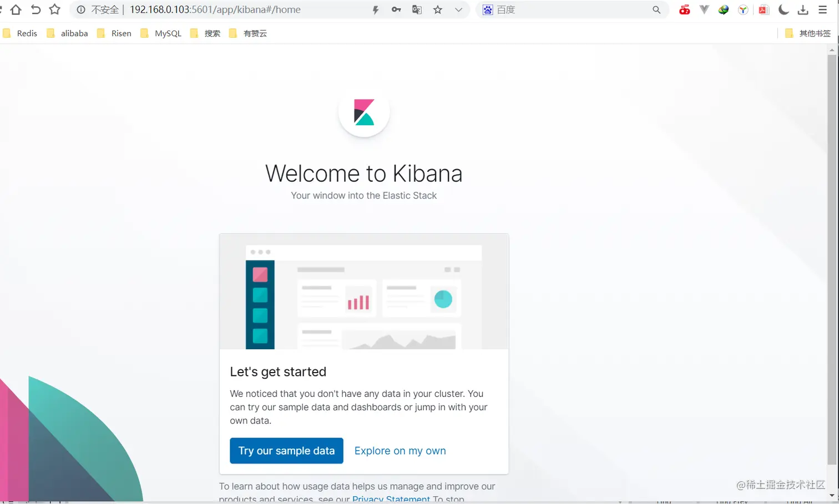This screenshot has height=504, width=839.
Task: Open the page translate icon
Action: (417, 10)
